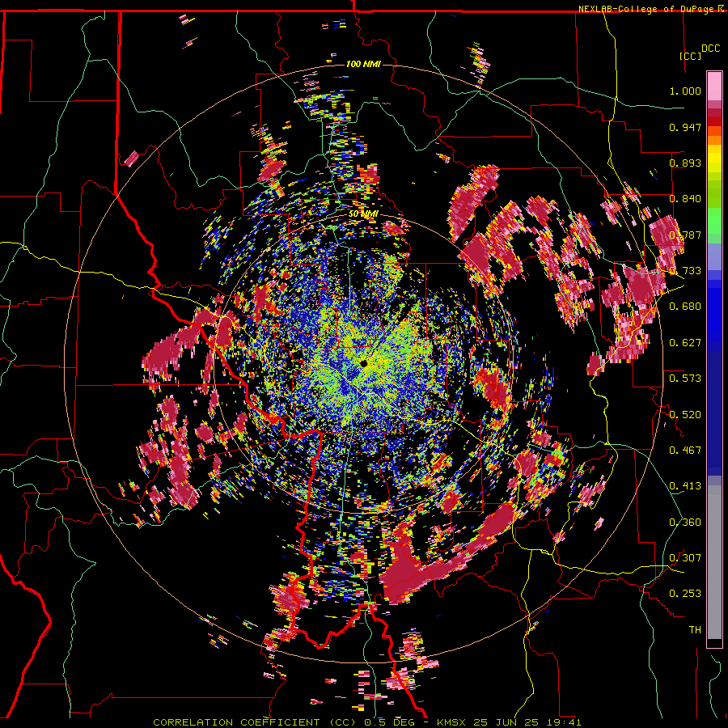Select the 1.000 legend value
728x728 pixels.
click(685, 91)
